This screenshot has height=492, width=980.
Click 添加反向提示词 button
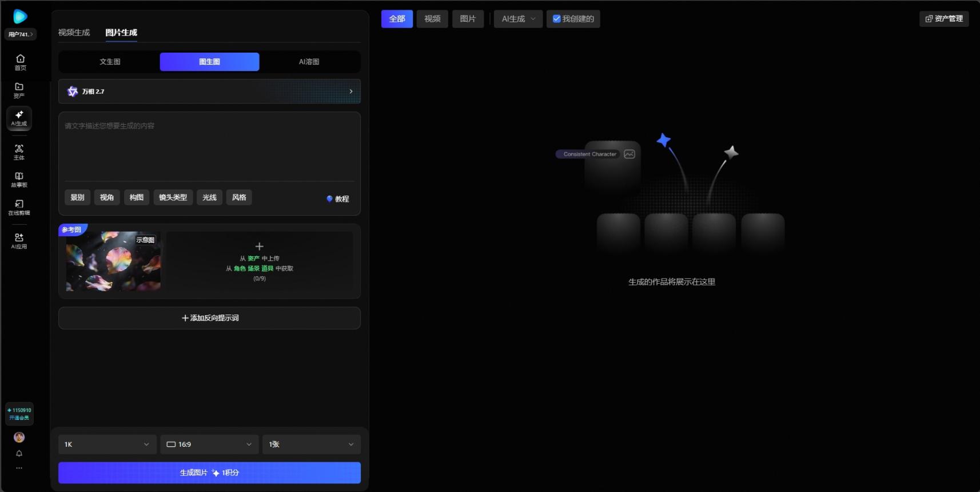[209, 318]
